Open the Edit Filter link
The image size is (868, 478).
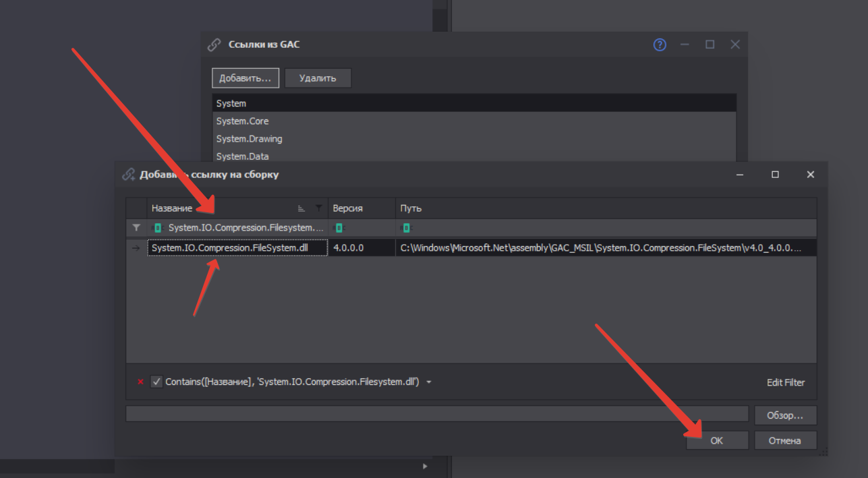[x=786, y=382]
